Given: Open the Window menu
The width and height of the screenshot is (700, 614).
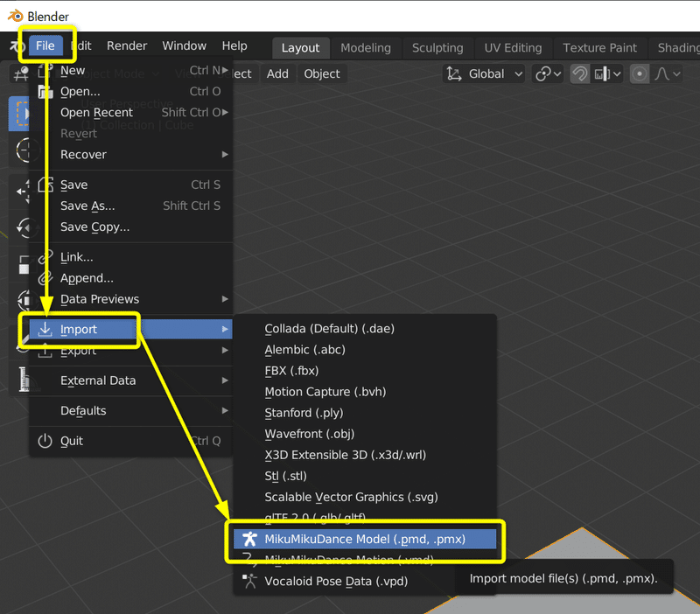Looking at the screenshot, I should coord(184,45).
